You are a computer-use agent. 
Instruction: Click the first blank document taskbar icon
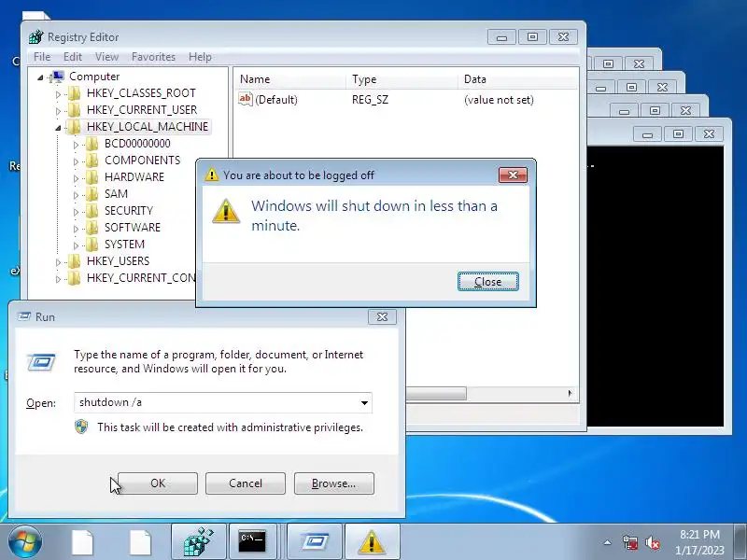(82, 542)
